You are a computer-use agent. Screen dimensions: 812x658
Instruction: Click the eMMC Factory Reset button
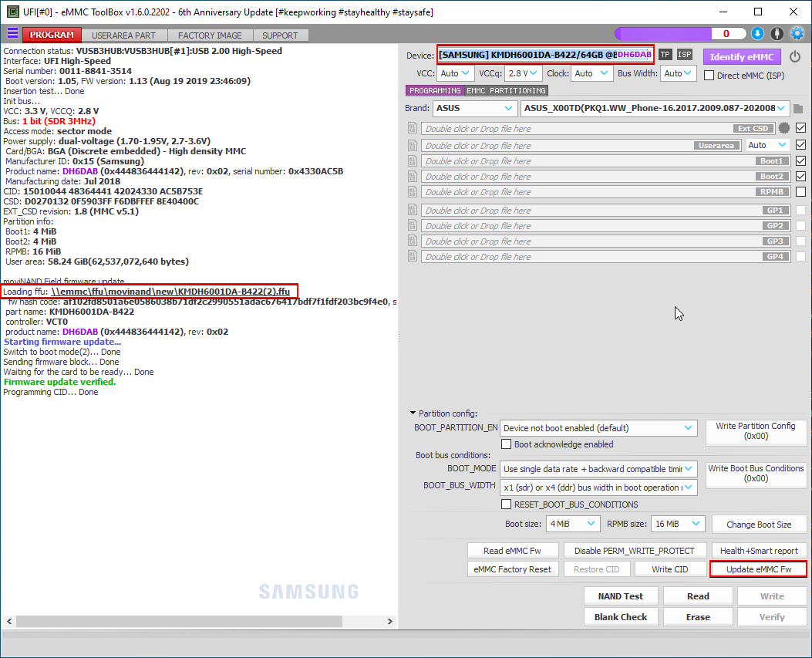pyautogui.click(x=512, y=569)
